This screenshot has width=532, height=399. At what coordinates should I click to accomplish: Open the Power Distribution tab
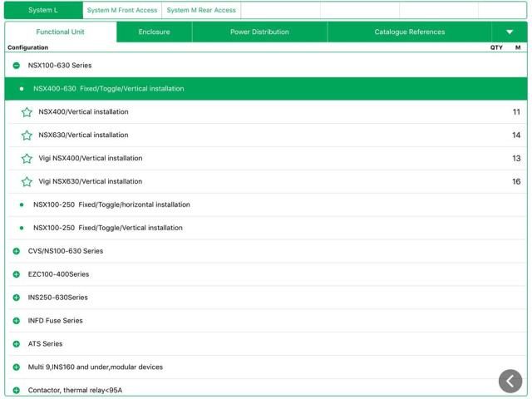tap(259, 32)
